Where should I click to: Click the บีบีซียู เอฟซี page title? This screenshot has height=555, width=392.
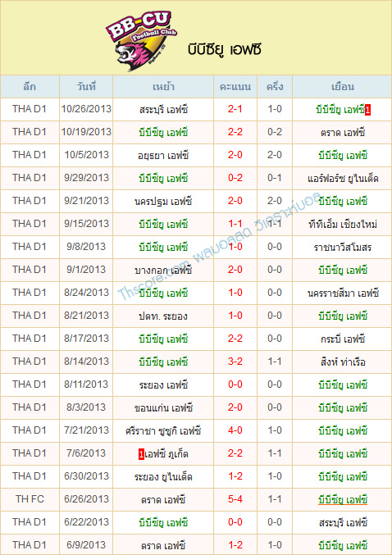(x=225, y=49)
